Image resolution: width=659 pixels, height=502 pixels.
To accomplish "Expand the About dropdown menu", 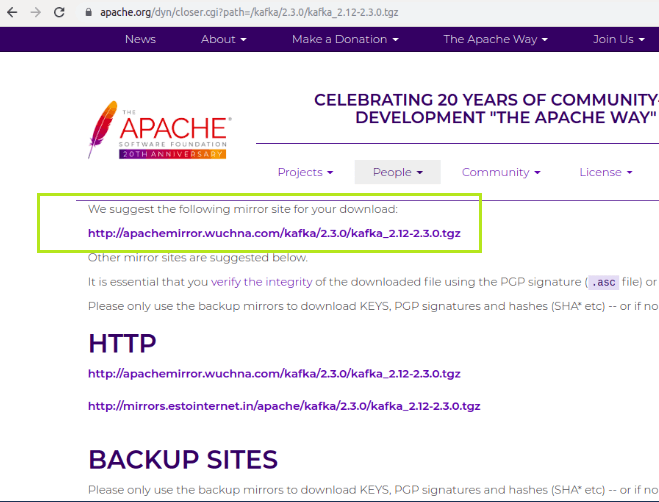I will [224, 39].
